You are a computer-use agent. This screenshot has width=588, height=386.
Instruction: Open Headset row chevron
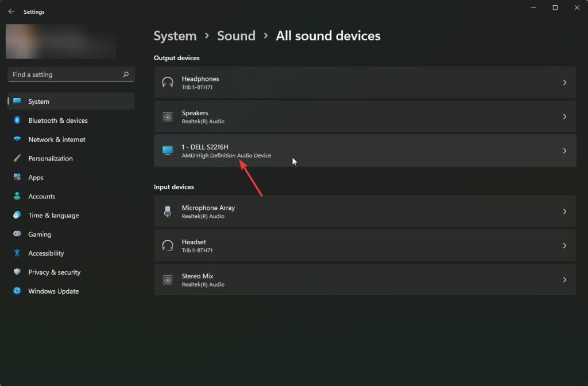coord(564,245)
